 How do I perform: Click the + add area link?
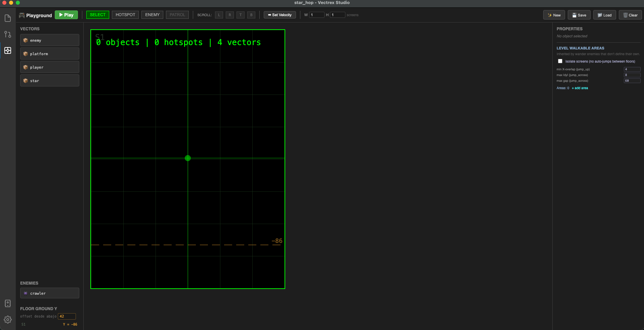point(580,88)
